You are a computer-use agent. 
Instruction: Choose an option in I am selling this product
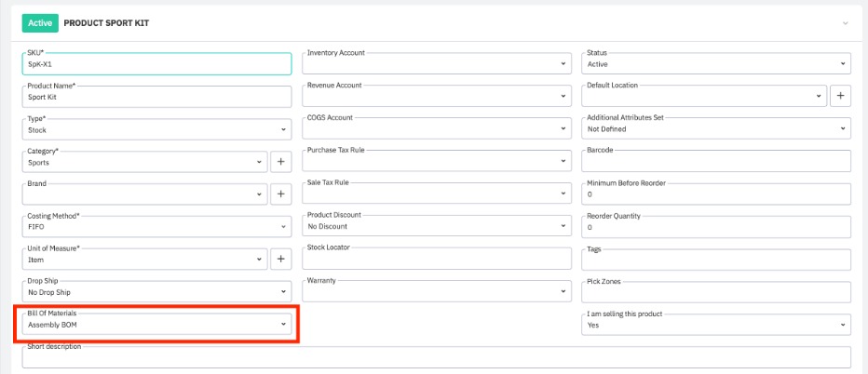click(x=715, y=325)
